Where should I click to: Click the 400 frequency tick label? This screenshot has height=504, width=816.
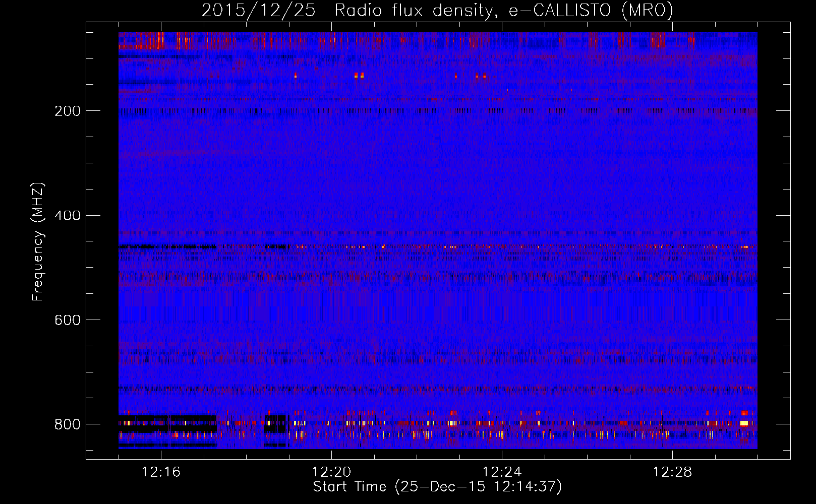tap(68, 216)
